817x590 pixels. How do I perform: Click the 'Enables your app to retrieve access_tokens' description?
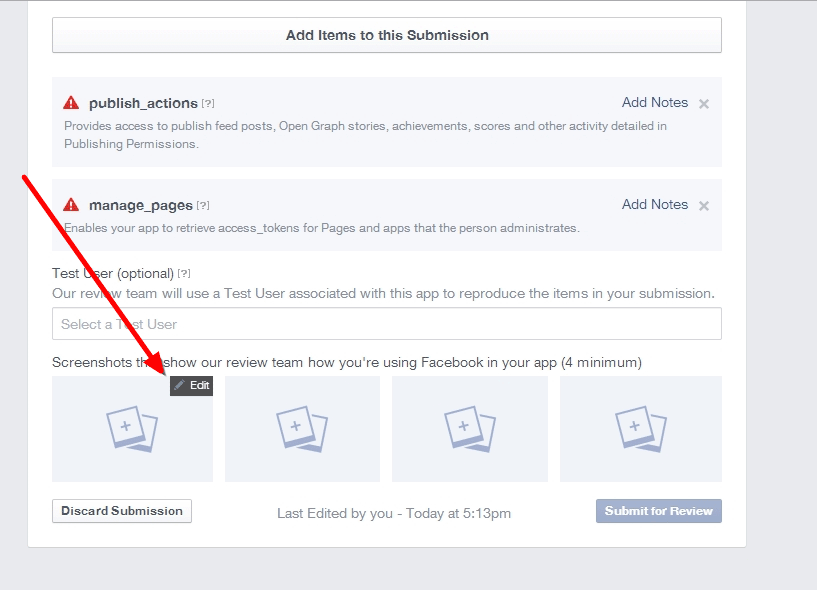coord(322,228)
